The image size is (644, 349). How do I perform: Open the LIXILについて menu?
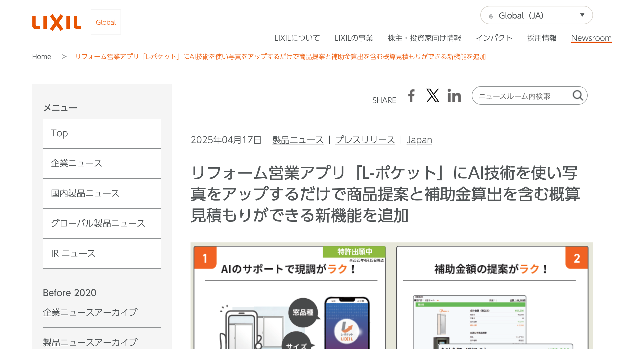click(297, 38)
